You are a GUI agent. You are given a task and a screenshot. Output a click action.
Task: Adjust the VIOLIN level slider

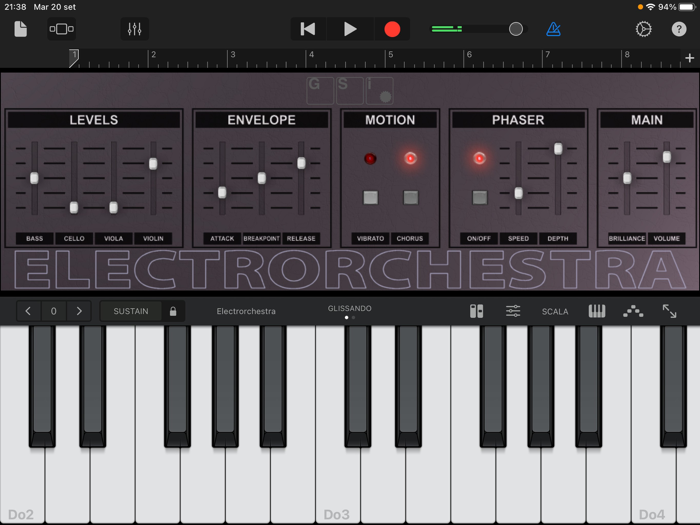coord(153,164)
